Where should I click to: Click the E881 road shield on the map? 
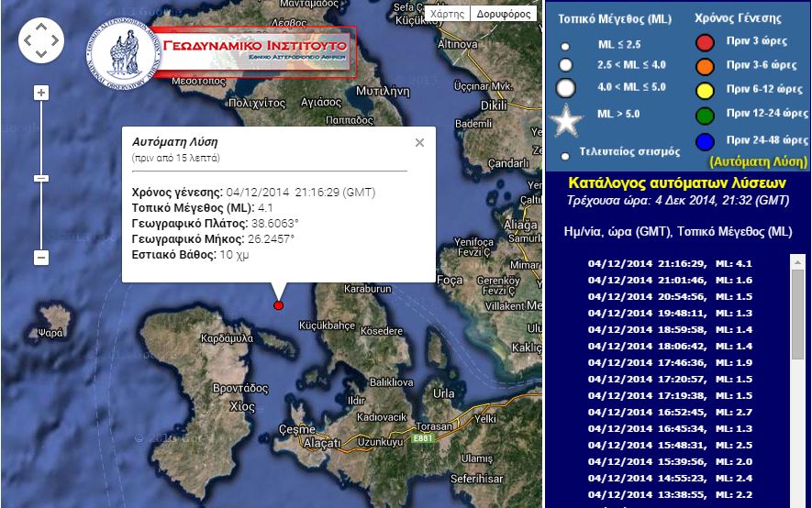(x=423, y=438)
